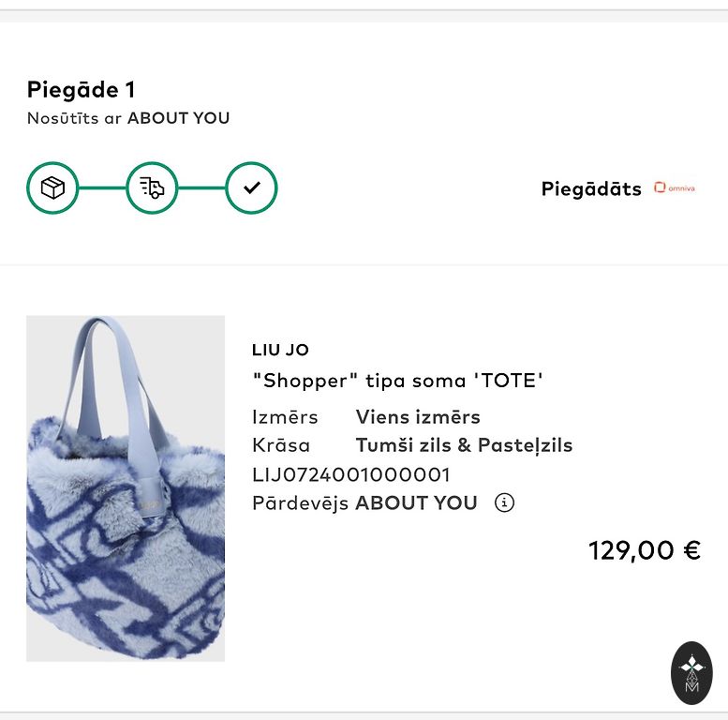Screen dimensions: 728x720
Task: Open the blue furry tote bag image
Action: pos(126,488)
